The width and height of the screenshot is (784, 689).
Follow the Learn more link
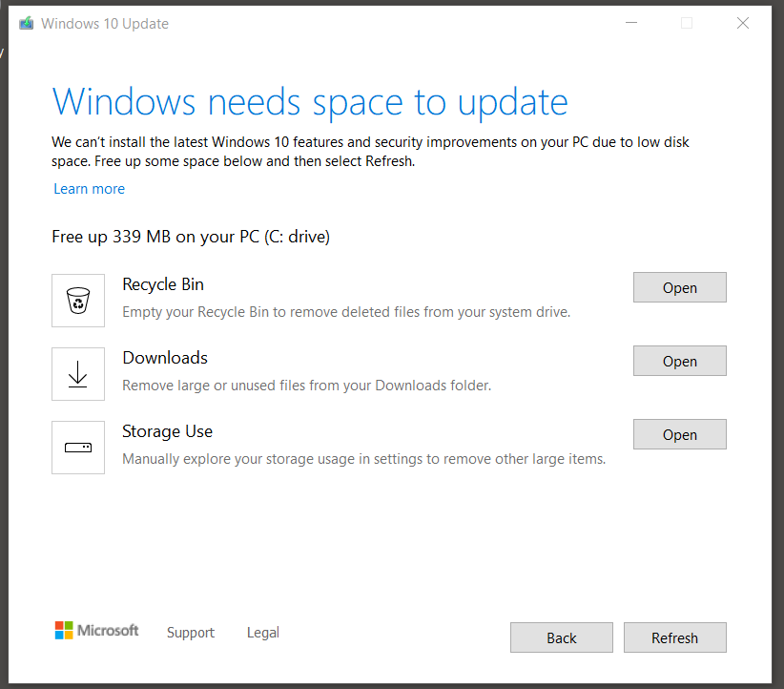[x=89, y=189]
